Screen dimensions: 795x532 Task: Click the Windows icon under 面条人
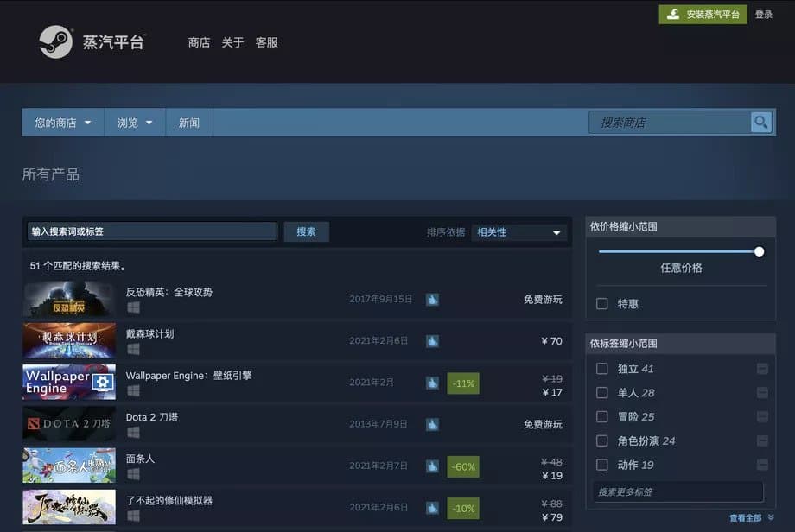133,474
